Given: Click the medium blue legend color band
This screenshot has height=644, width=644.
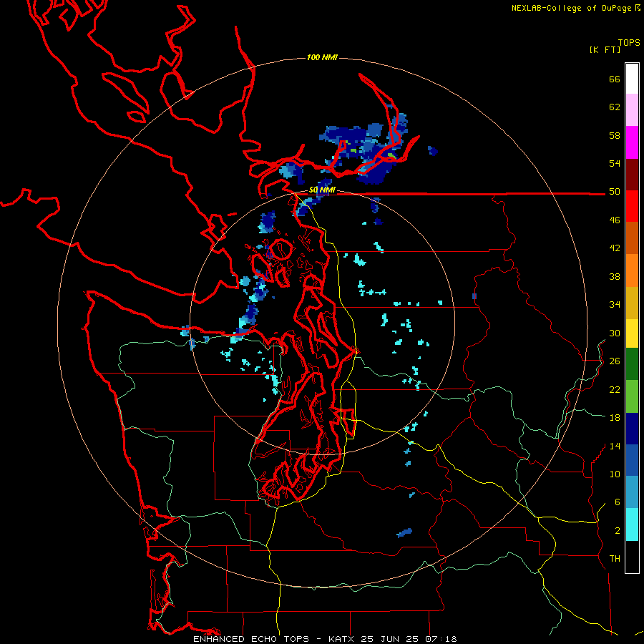Looking at the screenshot, I should click(632, 460).
